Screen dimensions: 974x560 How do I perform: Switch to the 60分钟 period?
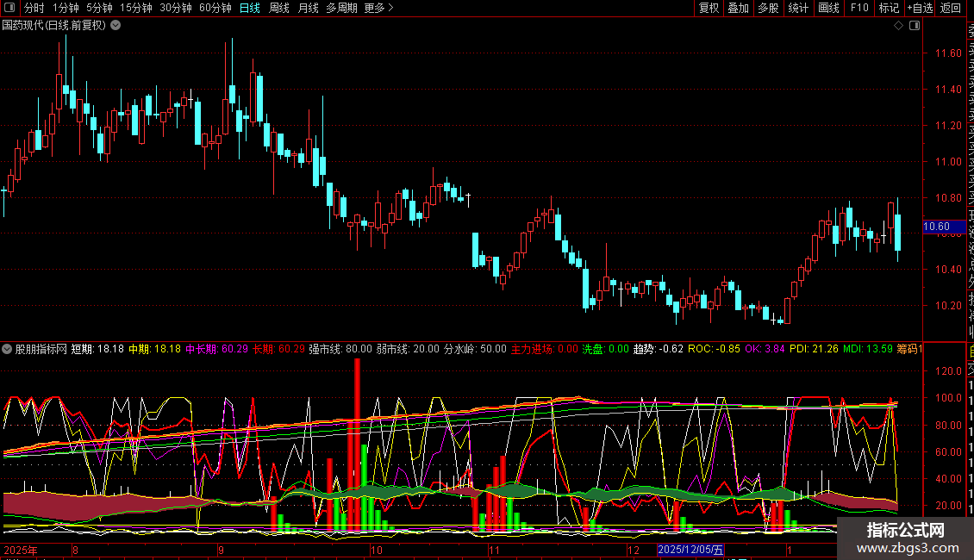[x=215, y=8]
